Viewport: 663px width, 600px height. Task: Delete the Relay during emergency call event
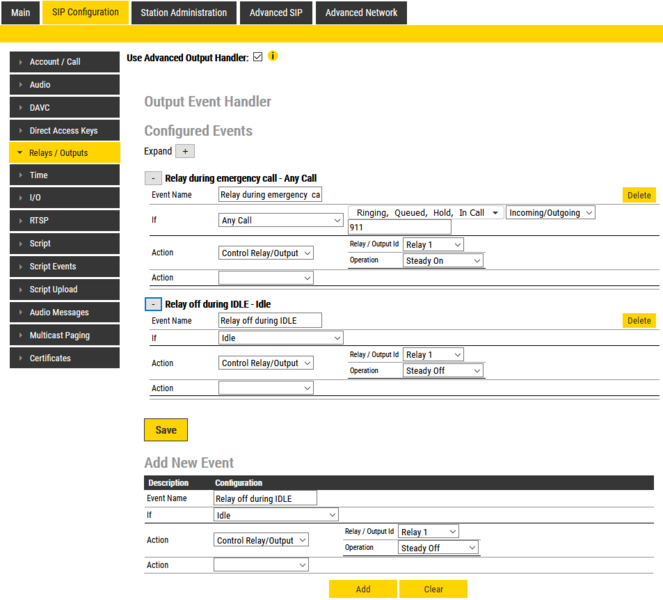(639, 195)
